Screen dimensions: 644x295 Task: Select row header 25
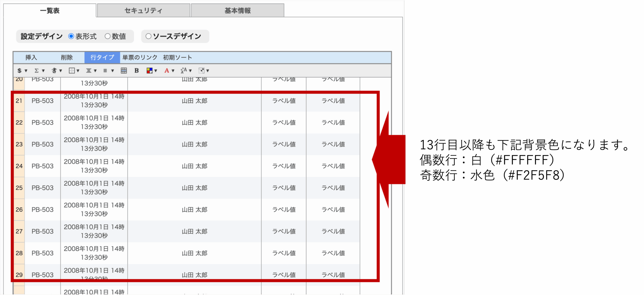coord(19,188)
